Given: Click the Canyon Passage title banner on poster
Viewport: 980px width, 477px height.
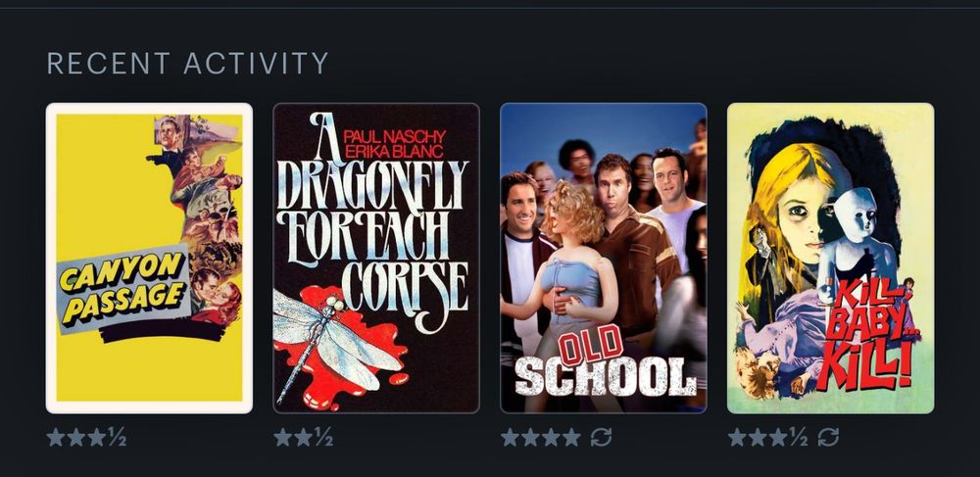Looking at the screenshot, I should point(123,289).
